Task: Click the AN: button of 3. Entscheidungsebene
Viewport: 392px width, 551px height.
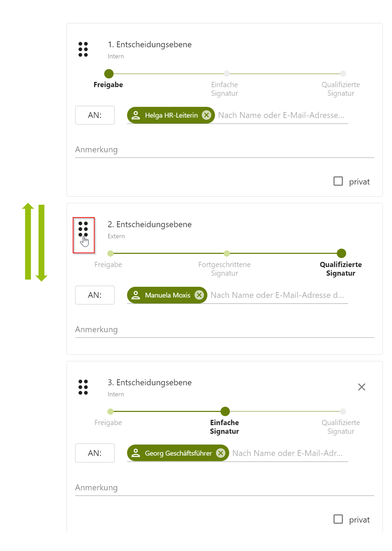Action: pos(95,453)
